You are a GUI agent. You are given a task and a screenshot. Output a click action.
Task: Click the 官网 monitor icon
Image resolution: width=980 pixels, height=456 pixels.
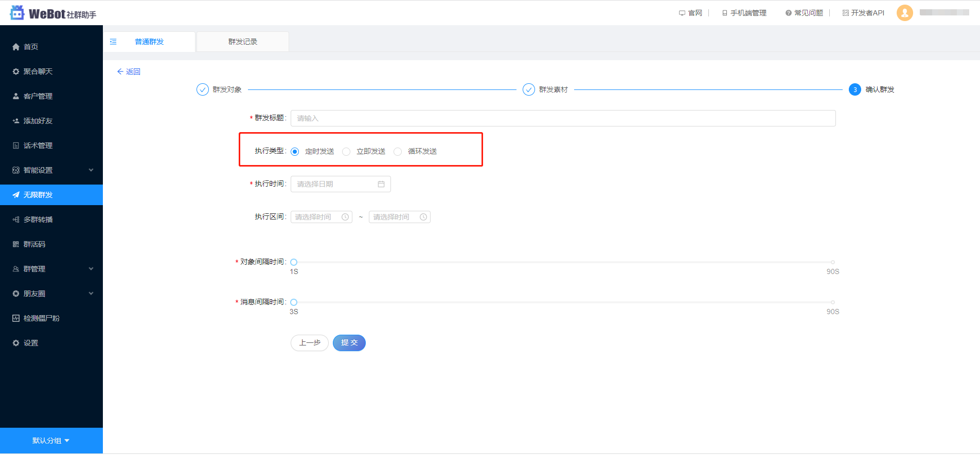(x=682, y=13)
